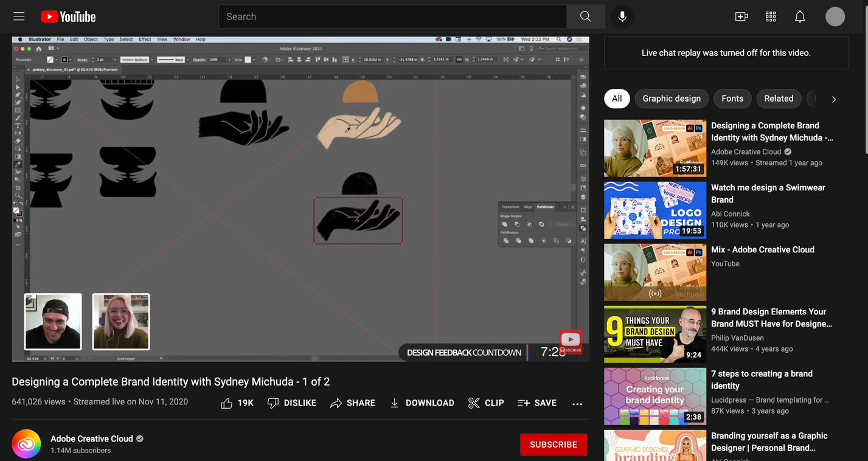
Task: Click the text '110K views • 1 year ago'
Action: (750, 224)
